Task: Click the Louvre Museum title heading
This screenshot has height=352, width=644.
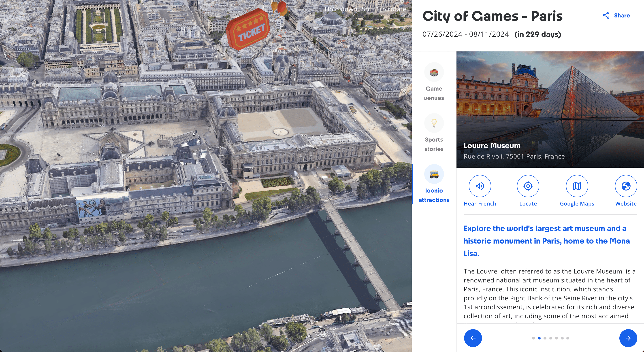Action: [492, 146]
